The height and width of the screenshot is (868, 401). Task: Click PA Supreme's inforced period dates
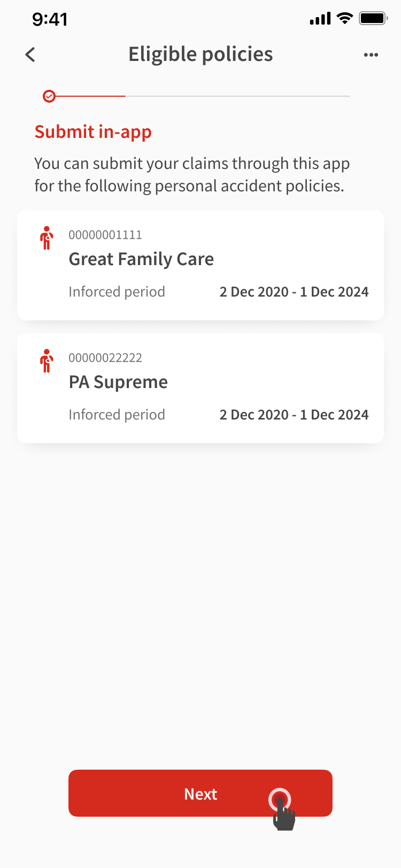(x=294, y=415)
